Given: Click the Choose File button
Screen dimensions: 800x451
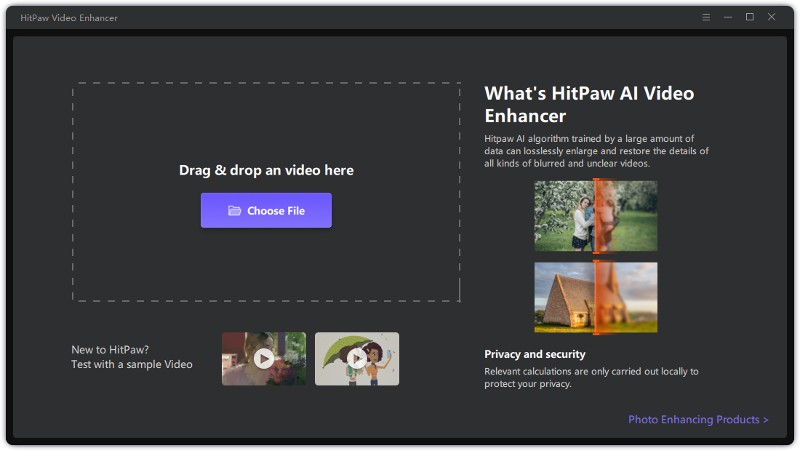Looking at the screenshot, I should click(x=266, y=211).
